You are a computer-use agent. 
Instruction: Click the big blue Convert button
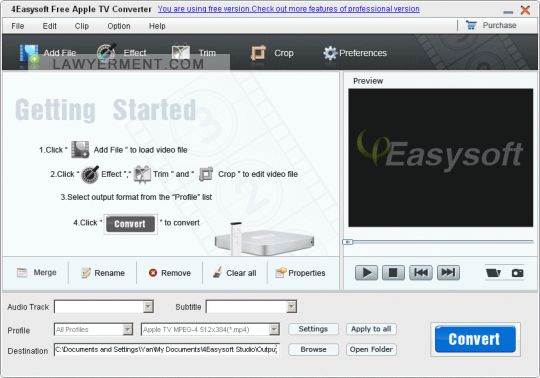point(475,339)
